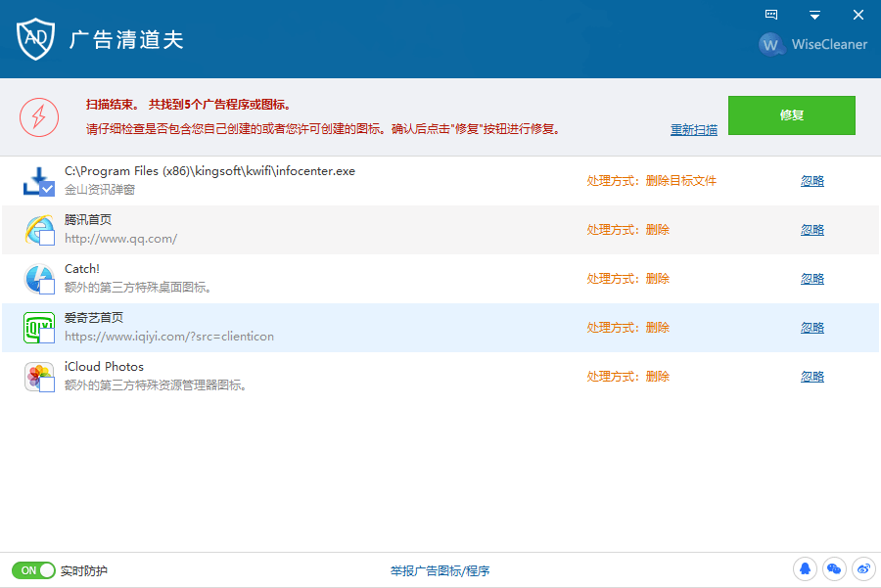Viewport: 881px width, 588px height.
Task: Click the WiseCleaner logo
Action: (x=813, y=44)
